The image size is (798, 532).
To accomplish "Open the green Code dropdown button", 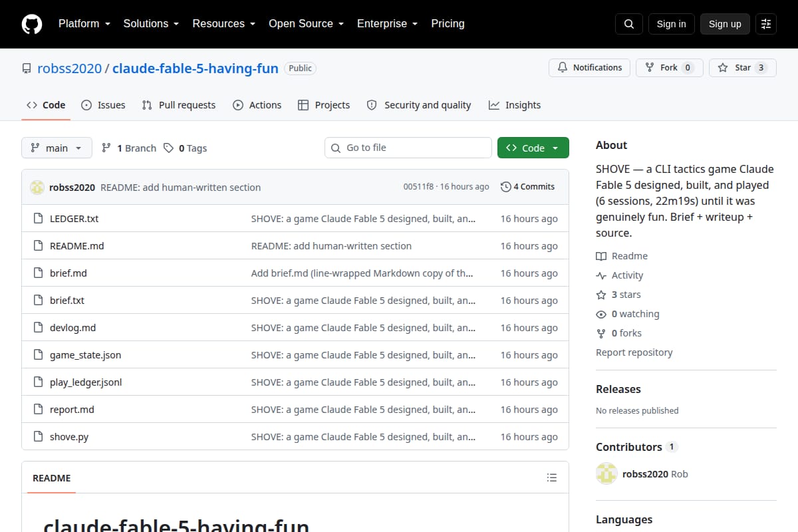I will click(533, 148).
